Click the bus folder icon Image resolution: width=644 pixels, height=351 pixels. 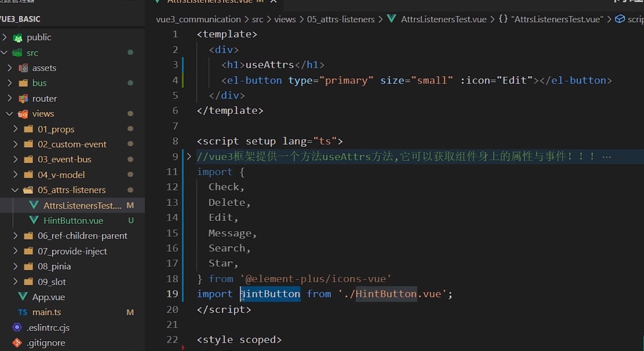pos(23,83)
